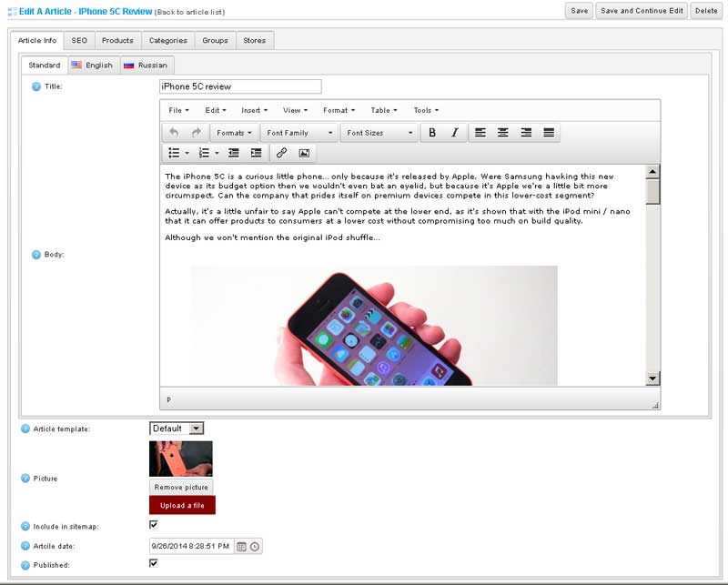Click the Article date input field
The image size is (728, 585).
coord(191,547)
